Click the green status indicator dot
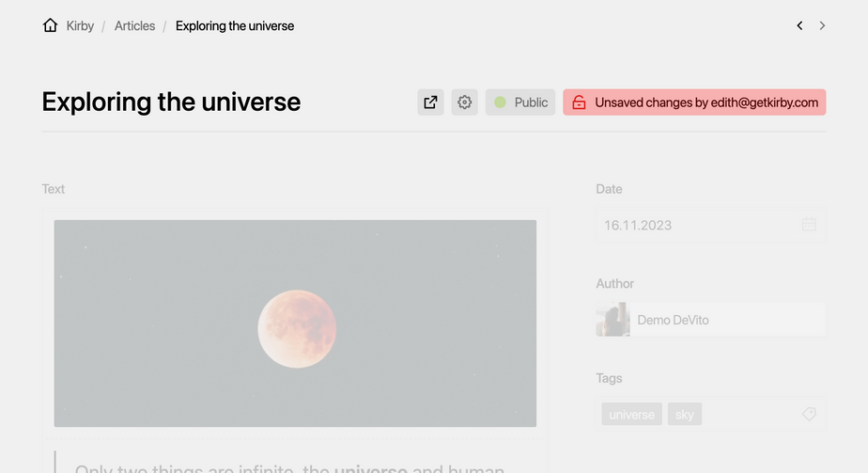 pyautogui.click(x=501, y=102)
